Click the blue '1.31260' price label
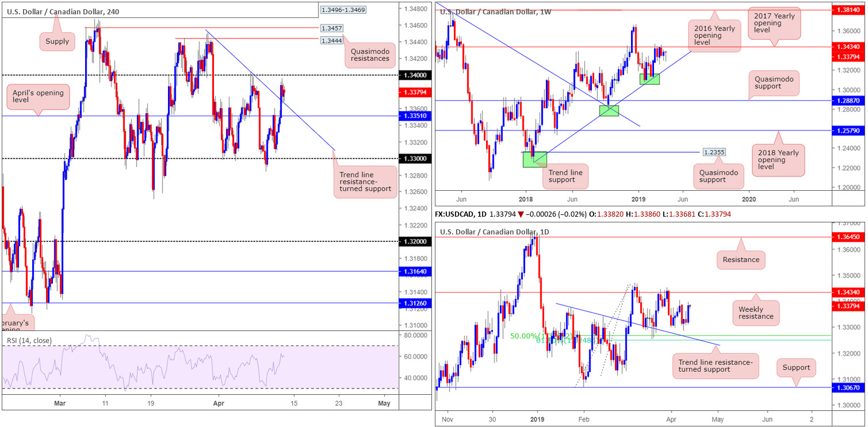 point(414,303)
